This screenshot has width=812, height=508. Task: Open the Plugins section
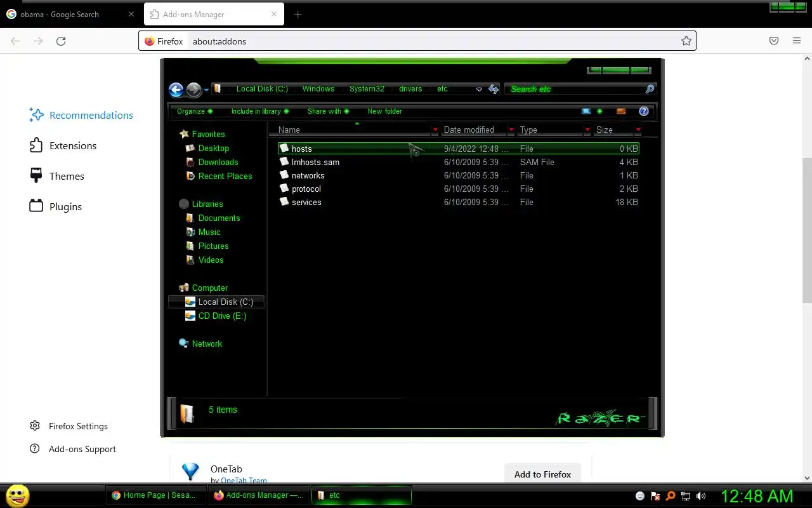(56, 206)
